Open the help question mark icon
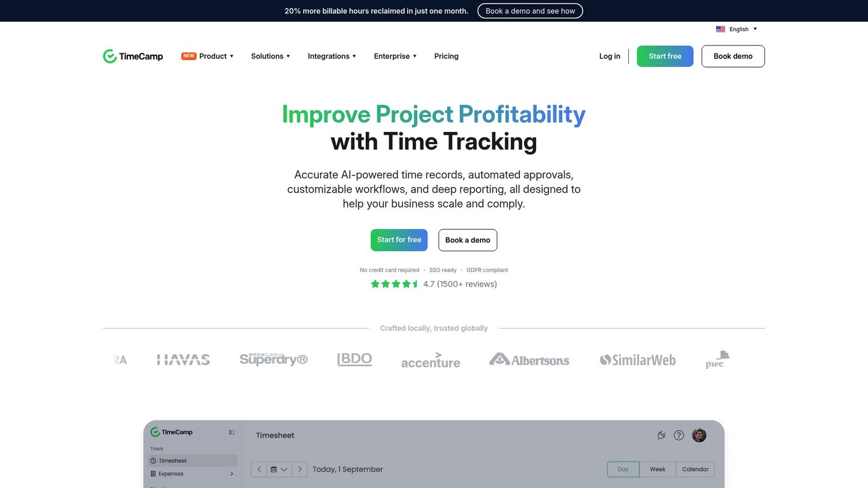Image resolution: width=868 pixels, height=488 pixels. click(x=679, y=435)
